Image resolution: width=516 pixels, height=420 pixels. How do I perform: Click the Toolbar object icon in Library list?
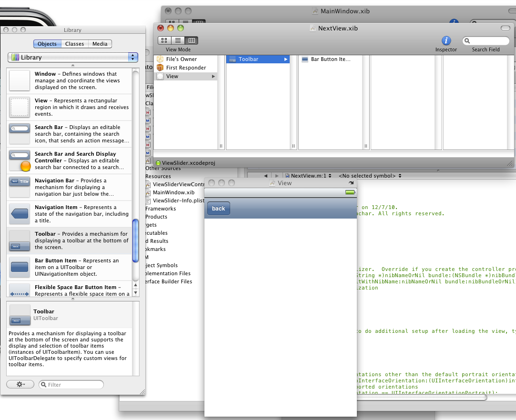click(x=20, y=240)
